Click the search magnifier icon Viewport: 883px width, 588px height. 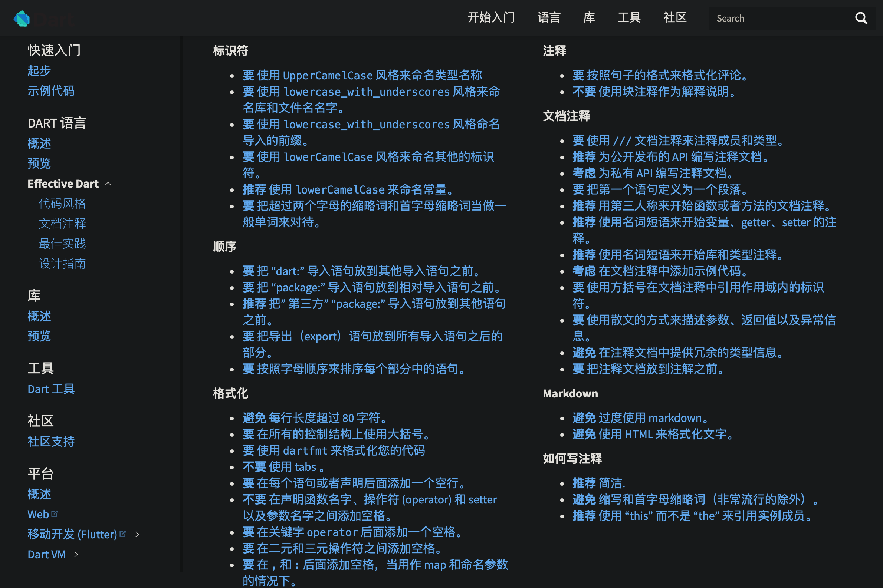pyautogui.click(x=861, y=18)
